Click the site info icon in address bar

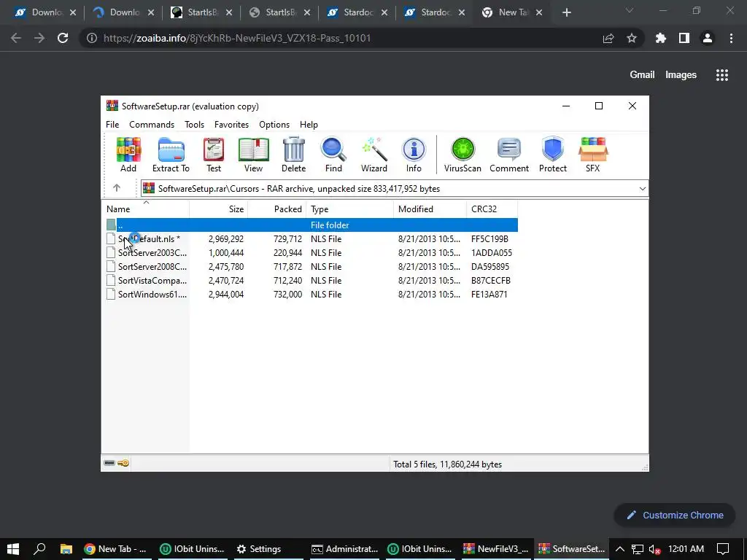91,38
